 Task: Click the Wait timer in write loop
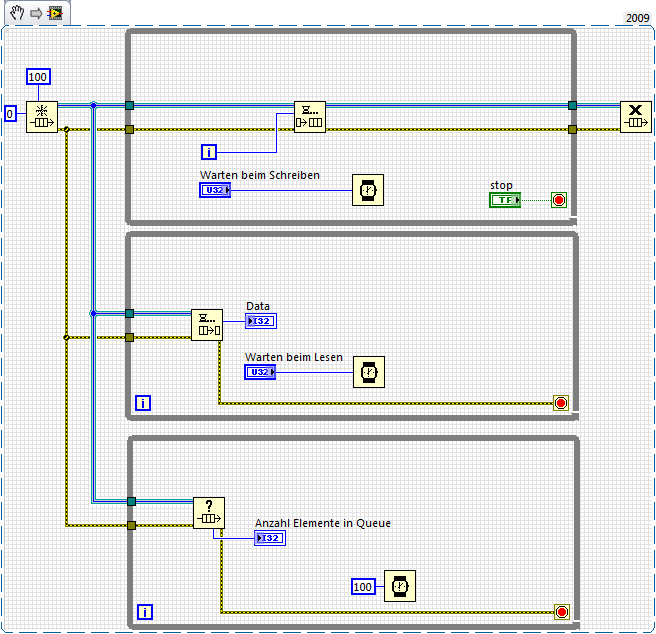[368, 190]
